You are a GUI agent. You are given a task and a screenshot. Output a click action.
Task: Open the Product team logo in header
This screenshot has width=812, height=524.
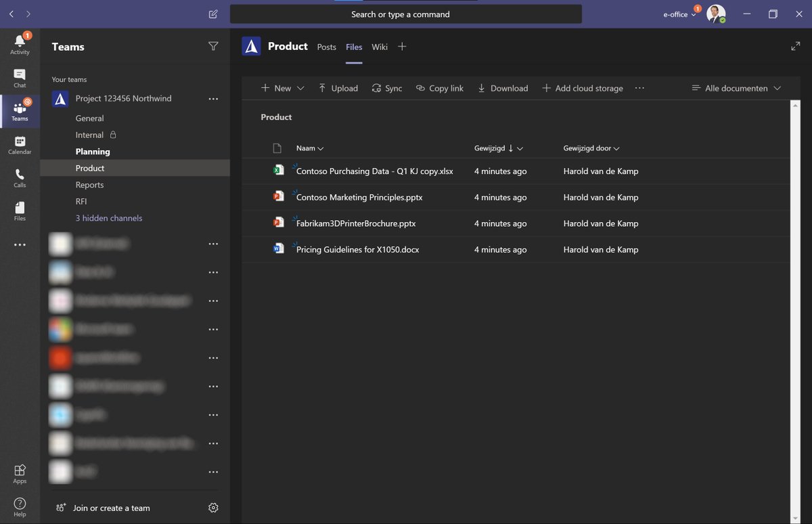pos(252,46)
